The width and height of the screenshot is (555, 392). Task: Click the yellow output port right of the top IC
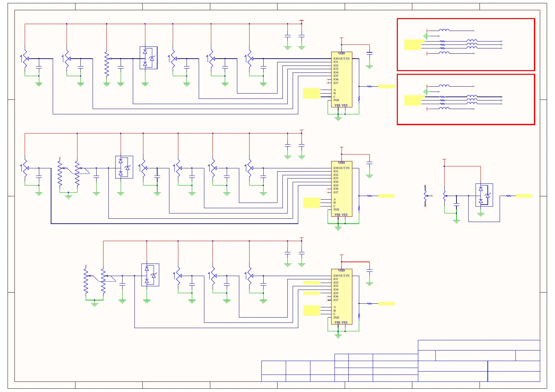click(x=386, y=86)
